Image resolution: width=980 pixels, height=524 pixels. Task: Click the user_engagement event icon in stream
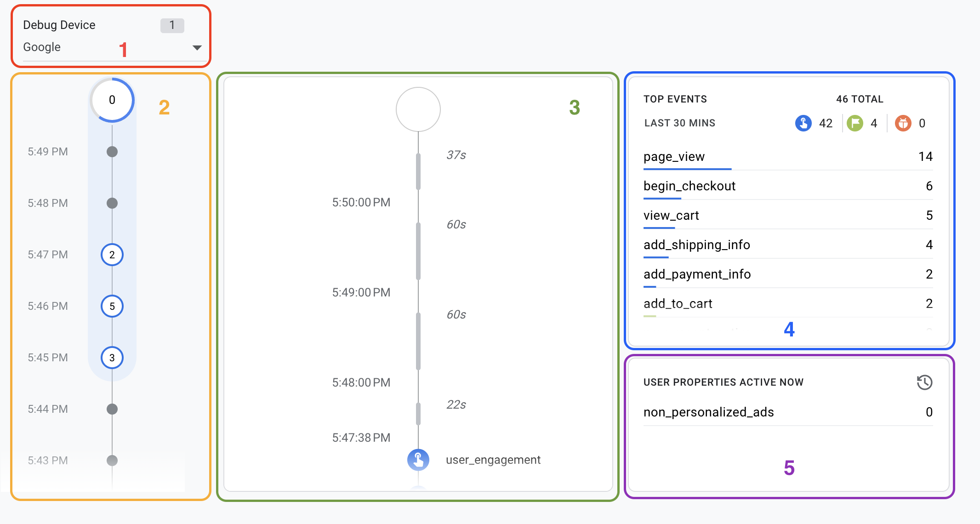[418, 460]
